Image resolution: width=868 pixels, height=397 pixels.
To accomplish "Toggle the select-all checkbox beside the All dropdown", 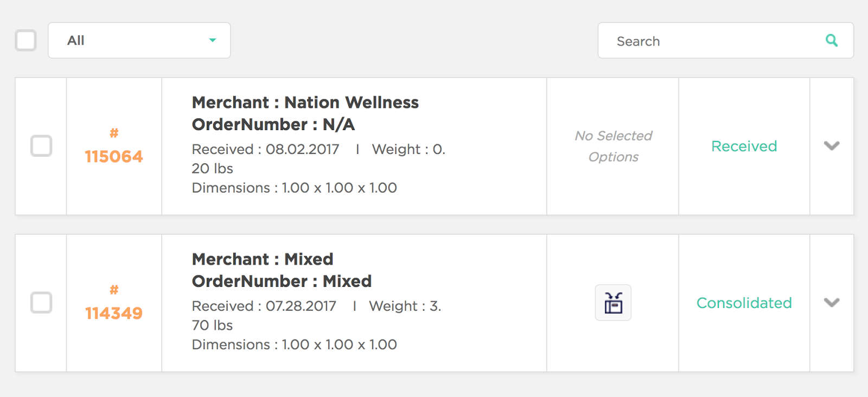I will pos(25,40).
